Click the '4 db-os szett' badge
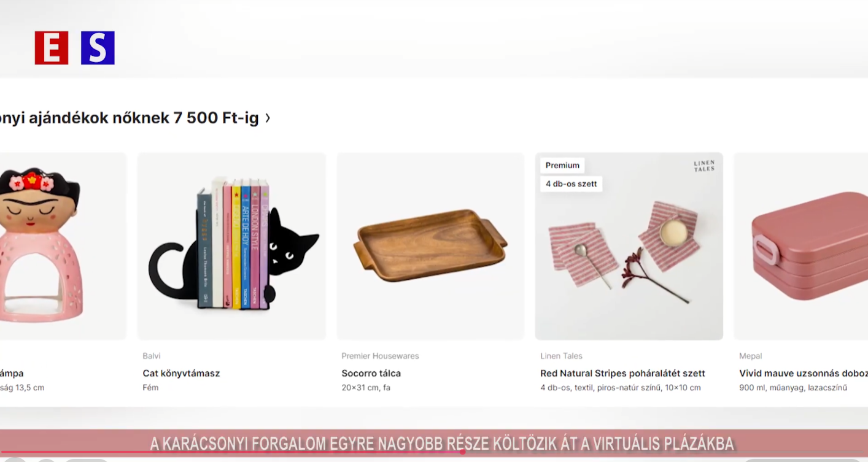The height and width of the screenshot is (462, 868). pyautogui.click(x=571, y=184)
